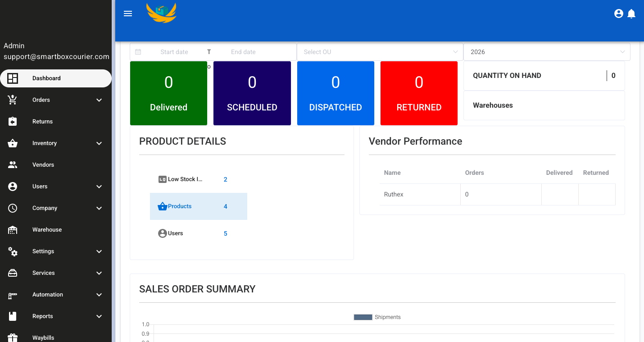644x342 pixels.
Task: Click the Waybills gift icon
Action: (13, 337)
